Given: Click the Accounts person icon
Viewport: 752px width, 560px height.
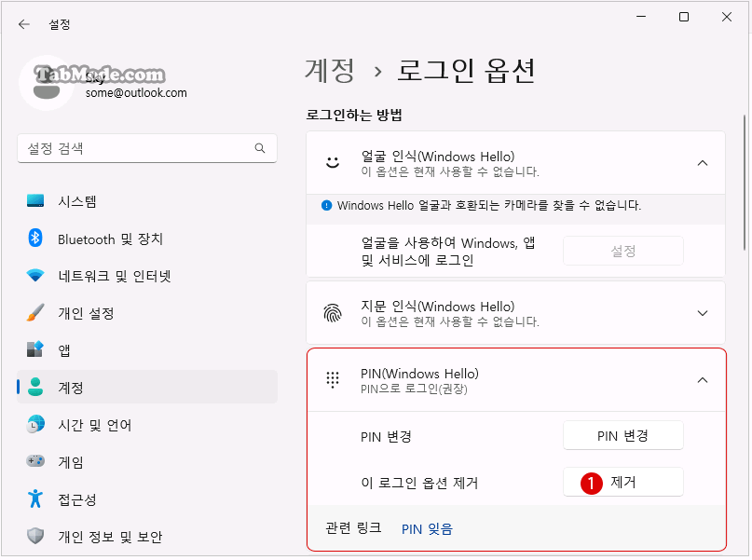Looking at the screenshot, I should [35, 387].
